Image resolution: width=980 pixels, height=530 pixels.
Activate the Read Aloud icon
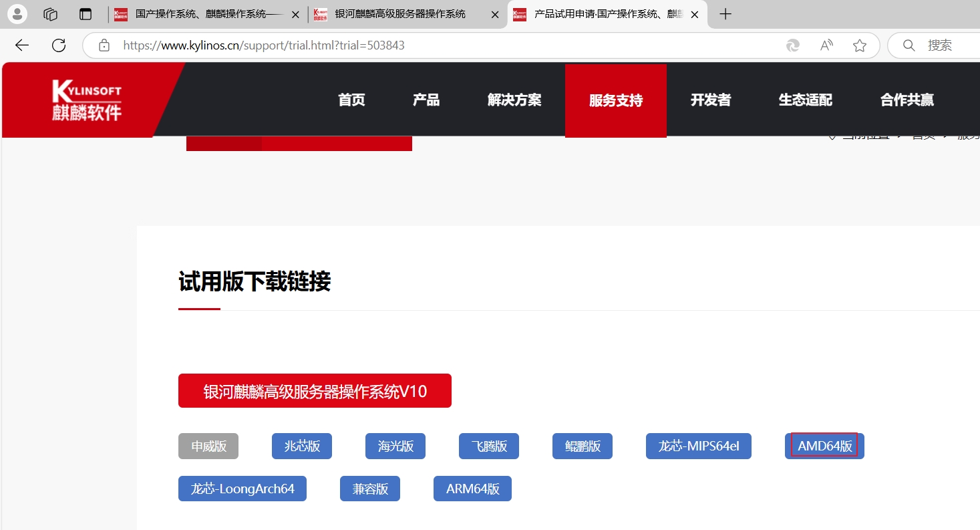826,45
